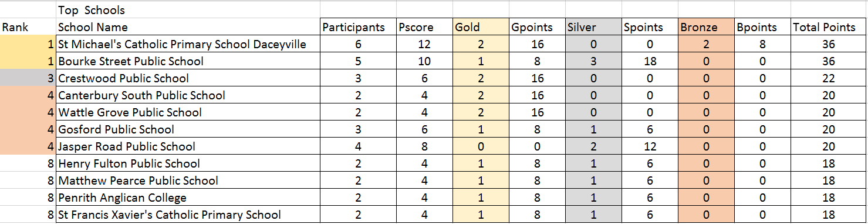Select the School Name header cell
Image resolution: width=868 pixels, height=224 pixels.
(x=188, y=27)
